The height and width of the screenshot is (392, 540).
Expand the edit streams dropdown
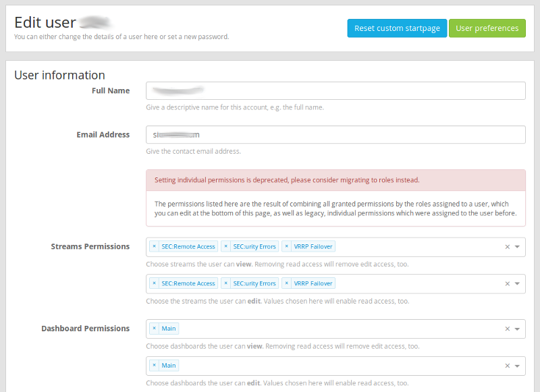click(517, 283)
